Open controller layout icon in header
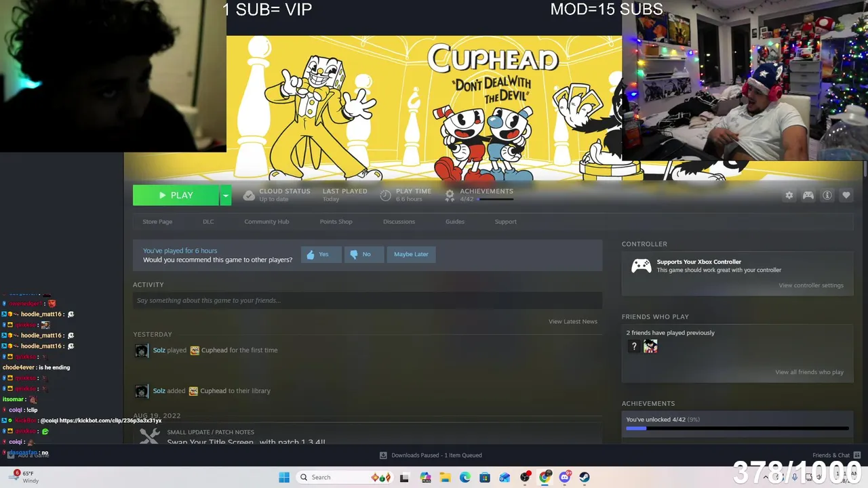Image resolution: width=868 pixels, height=488 pixels. (808, 195)
